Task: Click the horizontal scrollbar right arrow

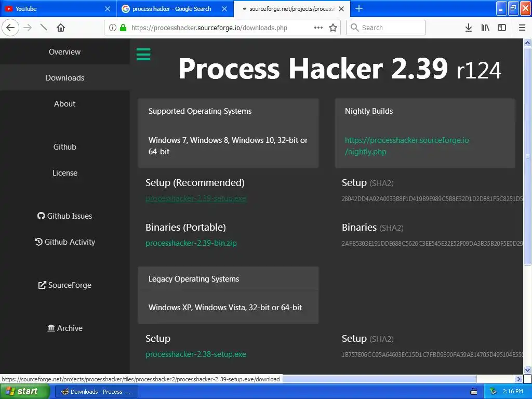Action: point(518,379)
